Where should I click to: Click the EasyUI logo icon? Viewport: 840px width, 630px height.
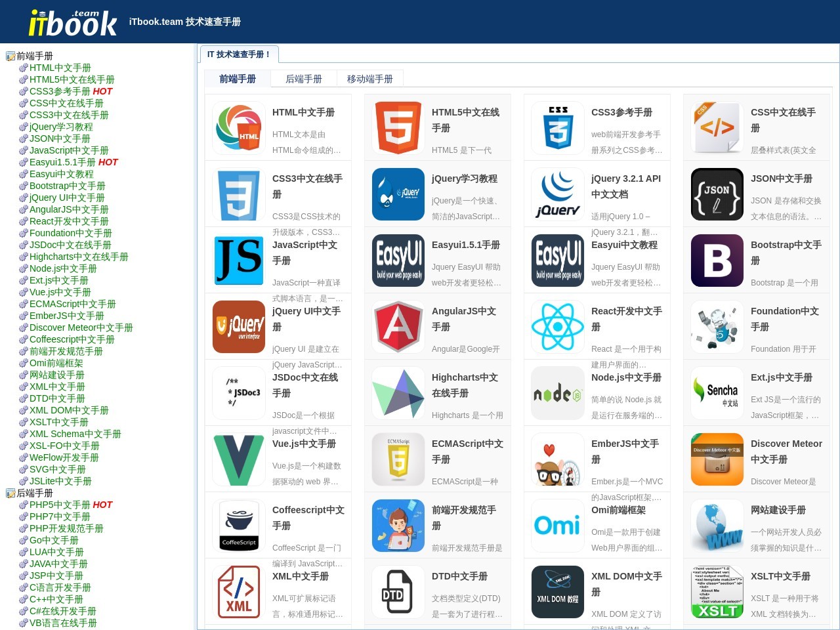tap(398, 261)
